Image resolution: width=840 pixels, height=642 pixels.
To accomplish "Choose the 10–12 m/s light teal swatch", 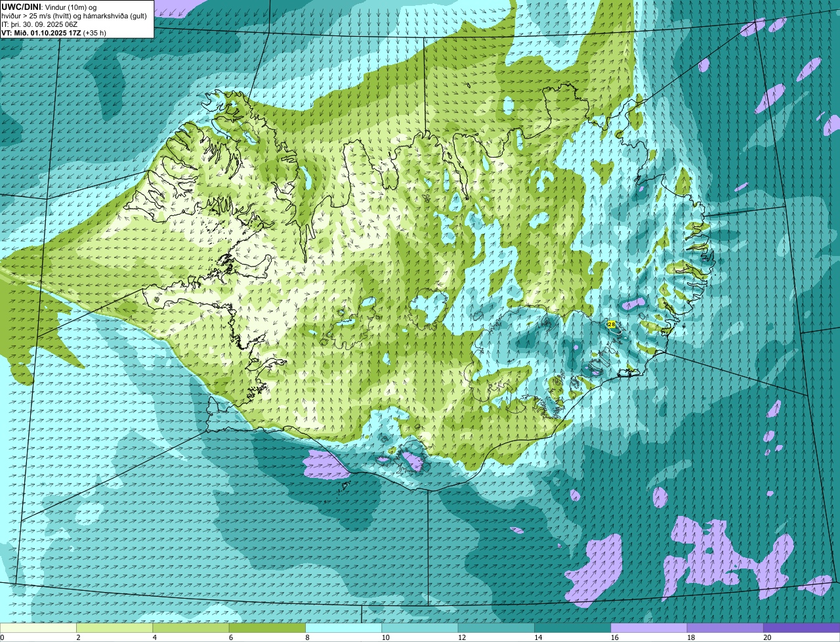I will [420, 628].
